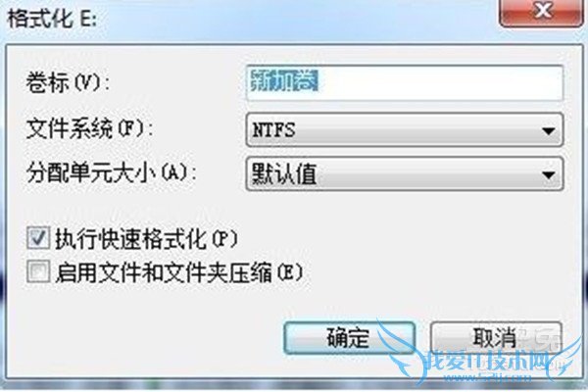This screenshot has height=392, width=588.
Task: Uncheck the 执行快速格式化 checkbox
Action: pyautogui.click(x=38, y=238)
